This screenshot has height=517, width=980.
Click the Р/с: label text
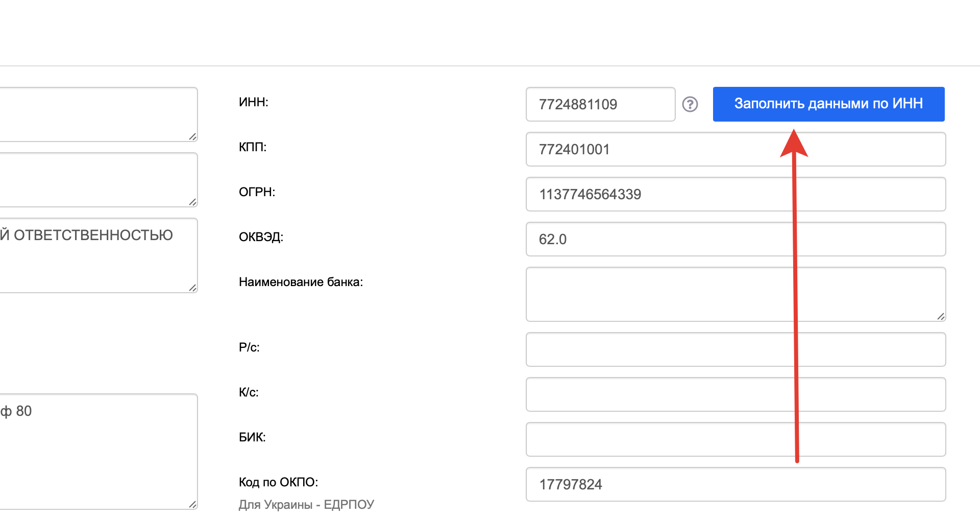click(x=250, y=347)
